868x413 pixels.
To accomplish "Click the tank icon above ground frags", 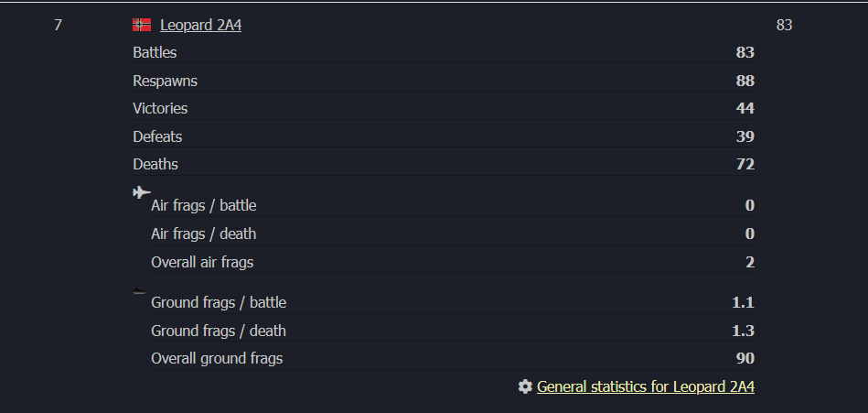I will tap(139, 291).
